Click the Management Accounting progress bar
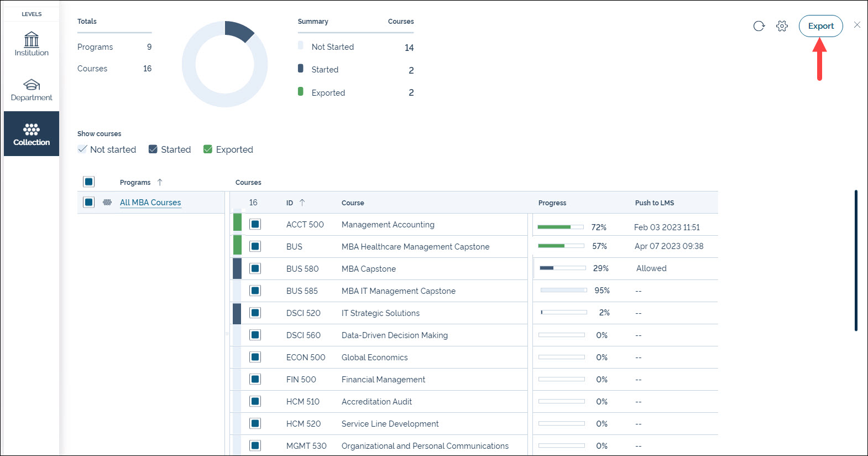This screenshot has height=456, width=868. (561, 227)
